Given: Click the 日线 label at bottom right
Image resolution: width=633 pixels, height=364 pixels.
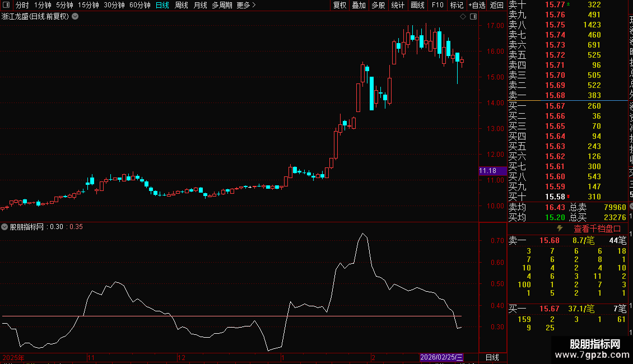Looking at the screenshot, I should click(x=492, y=357).
